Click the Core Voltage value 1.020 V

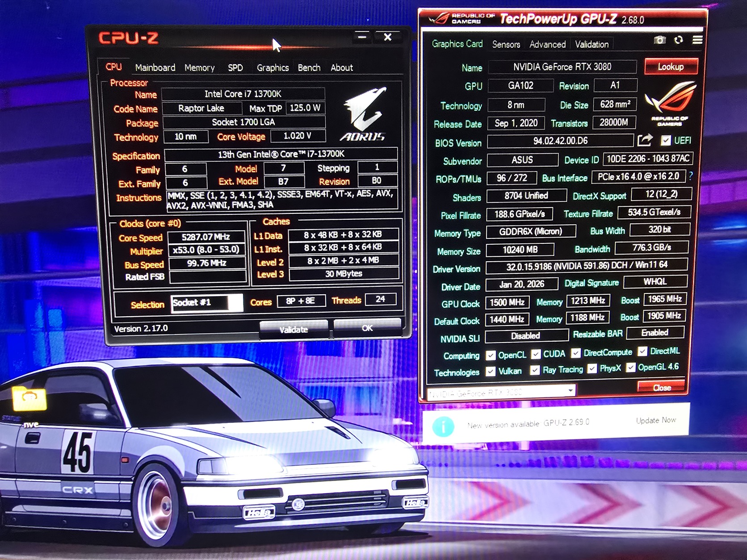(298, 136)
